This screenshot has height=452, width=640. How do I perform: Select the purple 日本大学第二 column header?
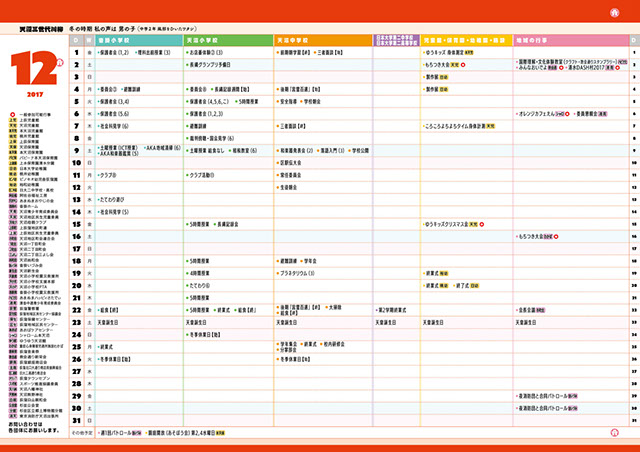(396, 40)
